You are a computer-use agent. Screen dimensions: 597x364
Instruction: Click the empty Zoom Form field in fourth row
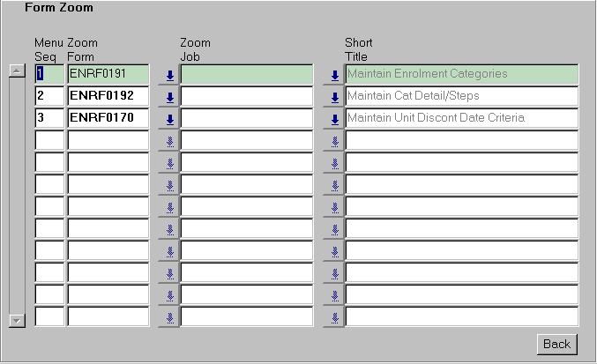108,140
